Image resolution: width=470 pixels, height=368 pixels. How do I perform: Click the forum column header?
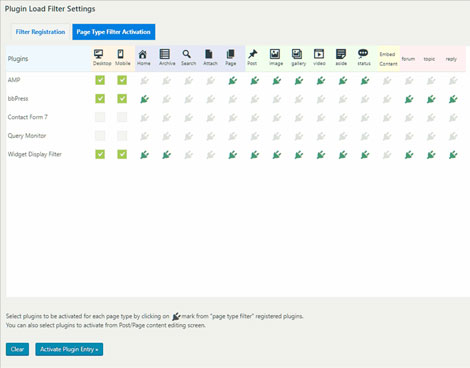(408, 59)
